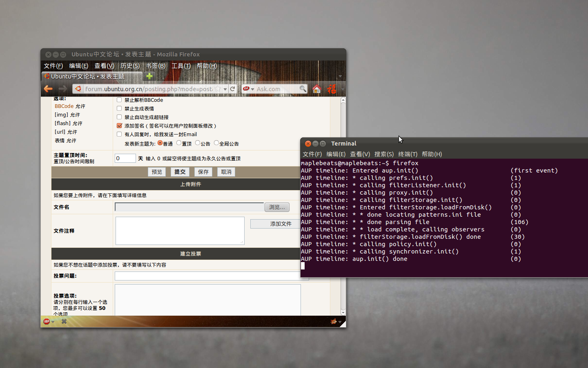Click the Adblock Plus ABP status bar icon
This screenshot has width=588, height=368.
47,321
